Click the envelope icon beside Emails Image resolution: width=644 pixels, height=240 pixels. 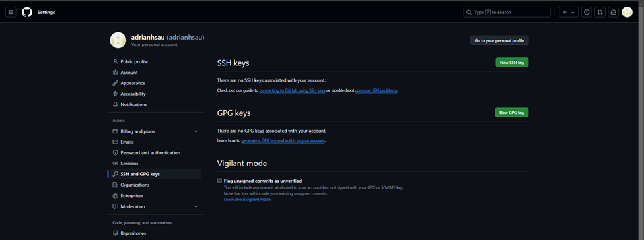pyautogui.click(x=116, y=142)
